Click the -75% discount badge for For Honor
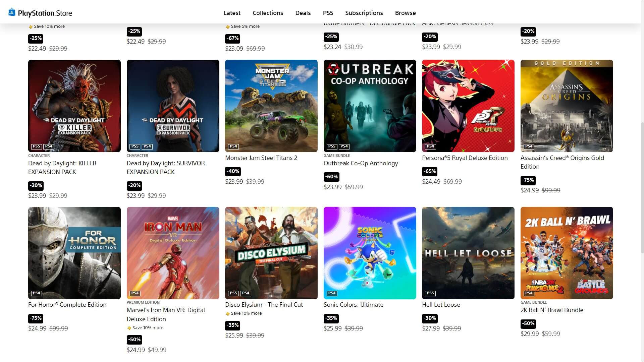The height and width of the screenshot is (362, 644). pyautogui.click(x=36, y=318)
